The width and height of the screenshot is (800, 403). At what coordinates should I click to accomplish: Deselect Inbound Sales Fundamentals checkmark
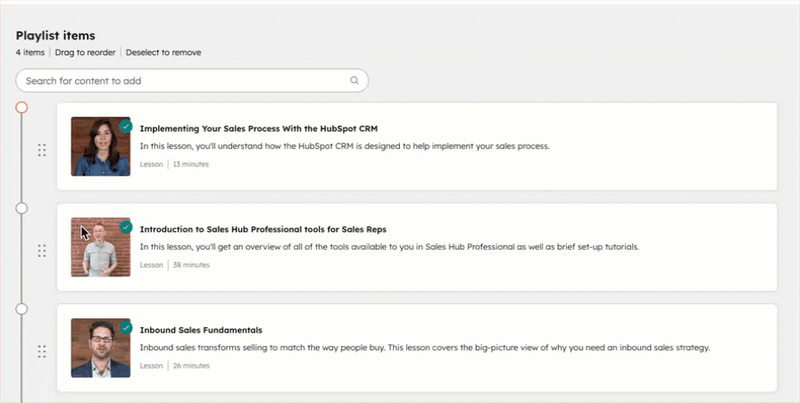point(126,328)
